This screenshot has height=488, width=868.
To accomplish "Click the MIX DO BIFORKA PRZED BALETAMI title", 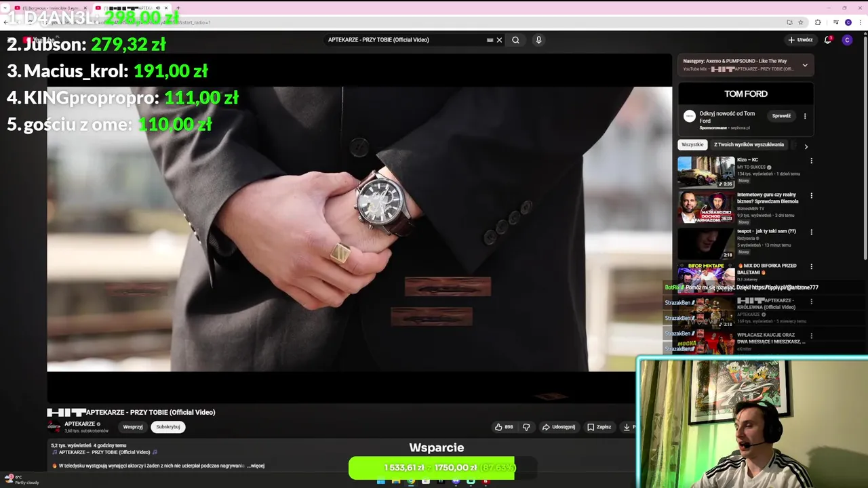I will pos(766,269).
